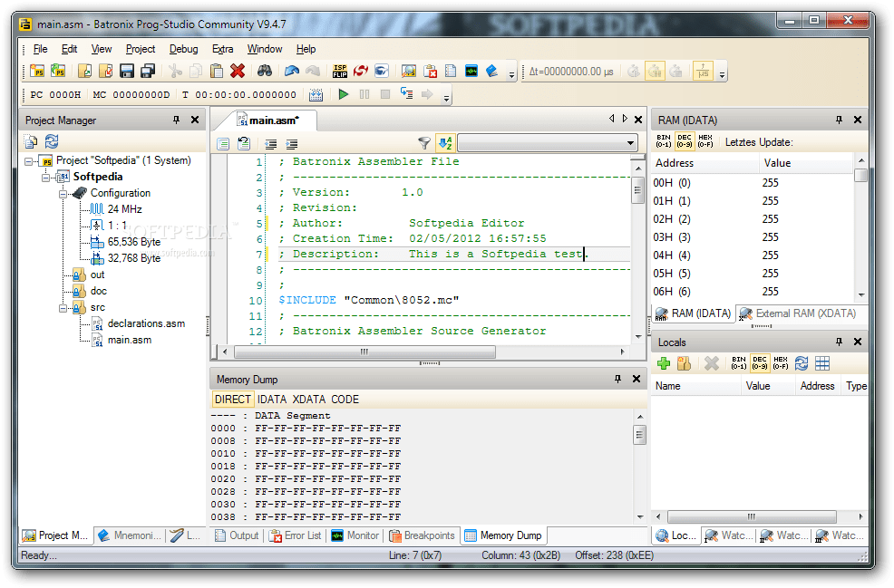Open the Project menu

tap(141, 49)
